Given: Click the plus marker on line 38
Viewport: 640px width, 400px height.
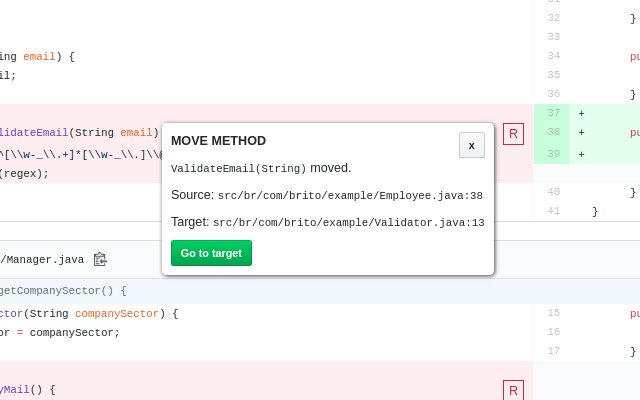Looking at the screenshot, I should (581, 132).
